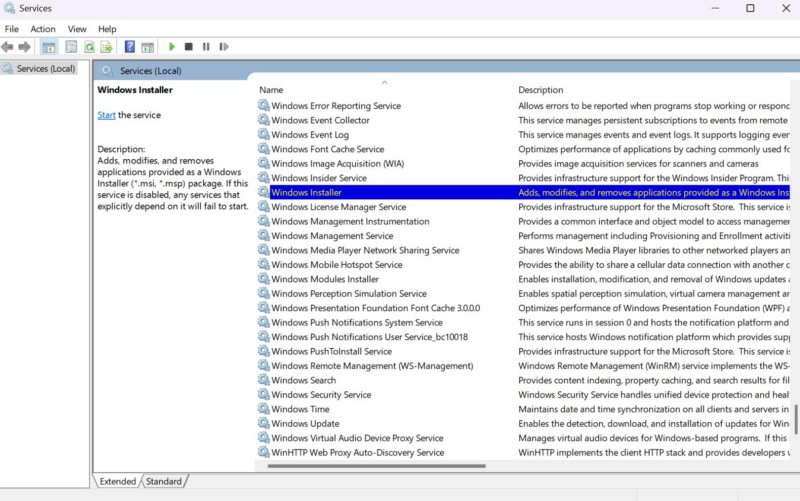Sort services by Name column header

[271, 90]
